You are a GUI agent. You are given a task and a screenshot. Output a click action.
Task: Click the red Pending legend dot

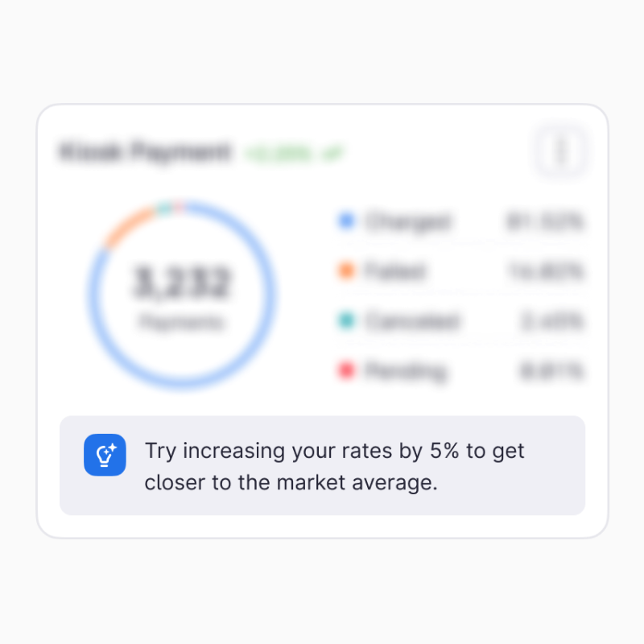pos(347,371)
